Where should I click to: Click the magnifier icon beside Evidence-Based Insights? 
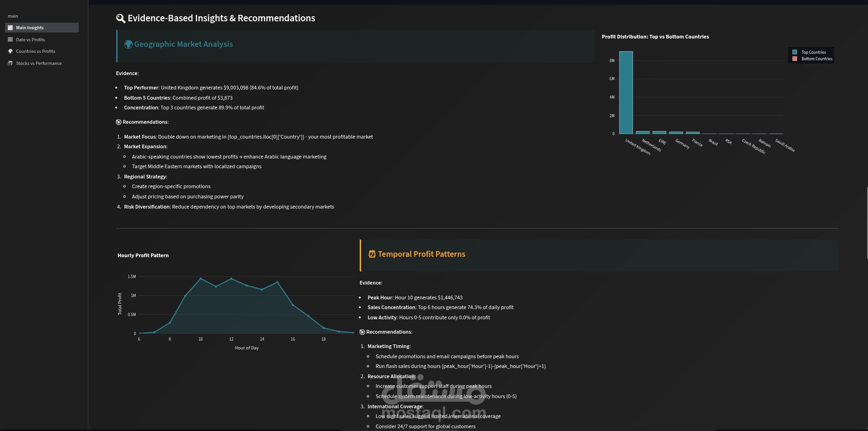tap(120, 19)
